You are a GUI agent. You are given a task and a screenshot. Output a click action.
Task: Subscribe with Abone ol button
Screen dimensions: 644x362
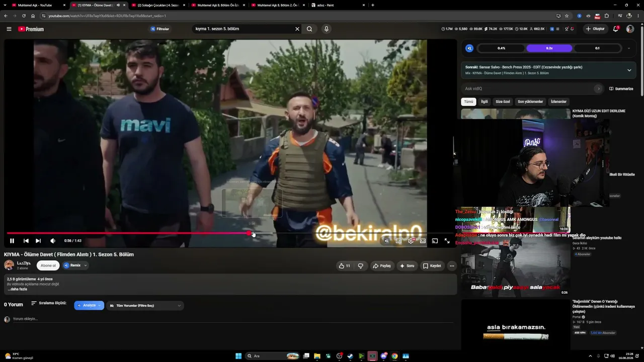point(48,265)
